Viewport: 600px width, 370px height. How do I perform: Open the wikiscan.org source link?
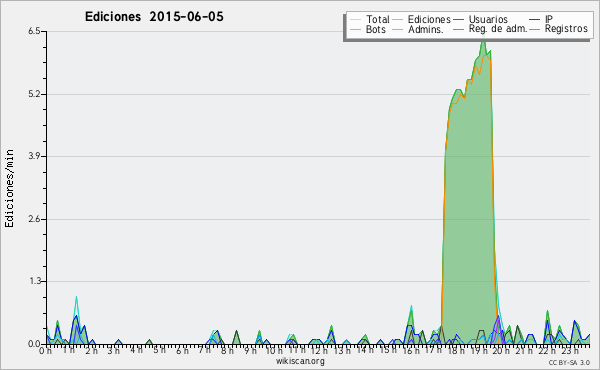300,361
